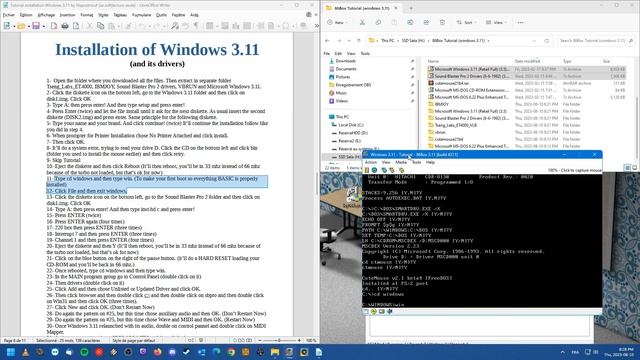Open the Tableau menu in Writer
640x360 pixels.
tap(120, 15)
